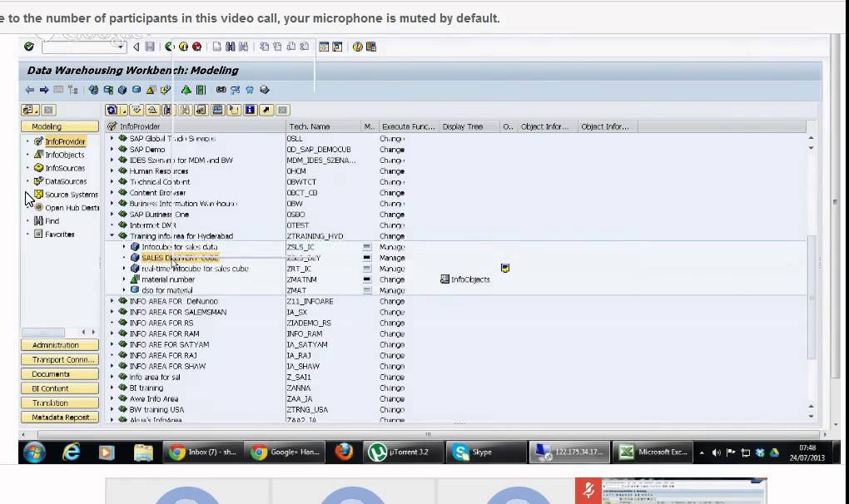This screenshot has width=849, height=504.
Task: Click the blue cube InfoCube icon in the toolbar
Action: click(122, 90)
